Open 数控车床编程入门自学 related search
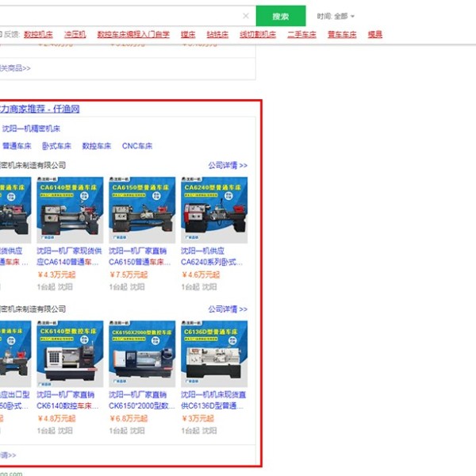 133,34
